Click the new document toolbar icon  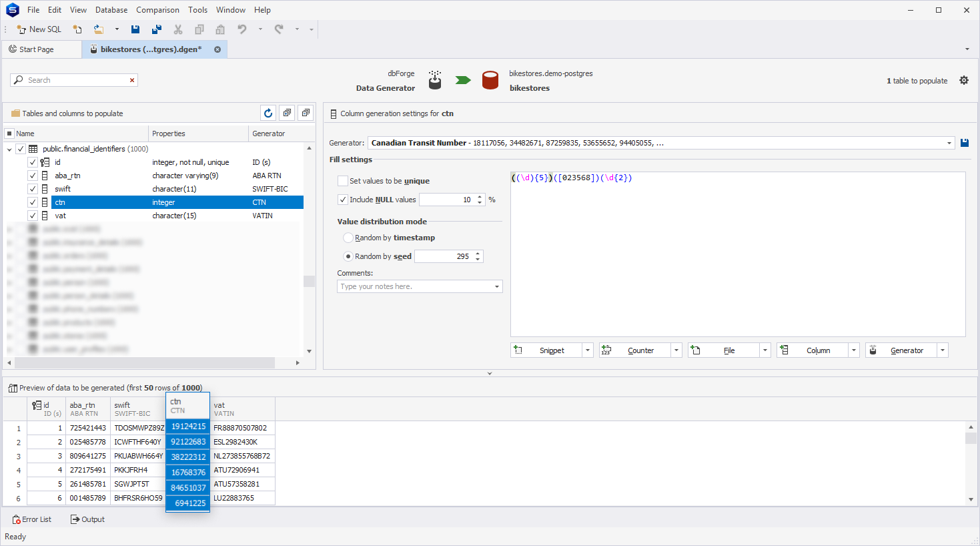point(77,29)
